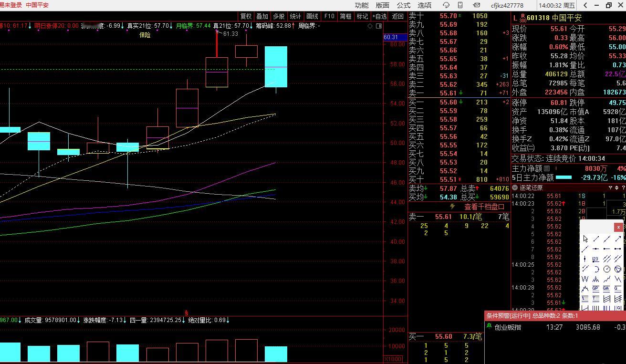626x364 pixels.
Task: Click the sort arrows in 逐笔还原 header
Action: (616, 188)
